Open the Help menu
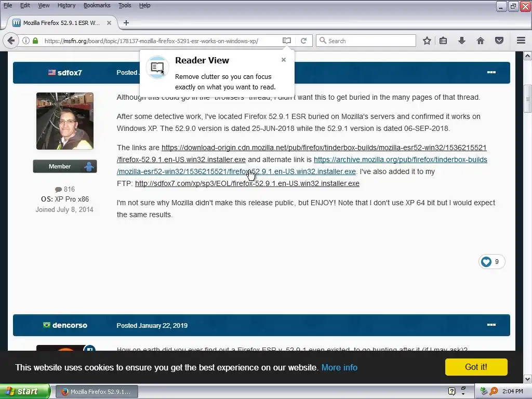Viewport: 532px width, 399px height. pos(144,5)
